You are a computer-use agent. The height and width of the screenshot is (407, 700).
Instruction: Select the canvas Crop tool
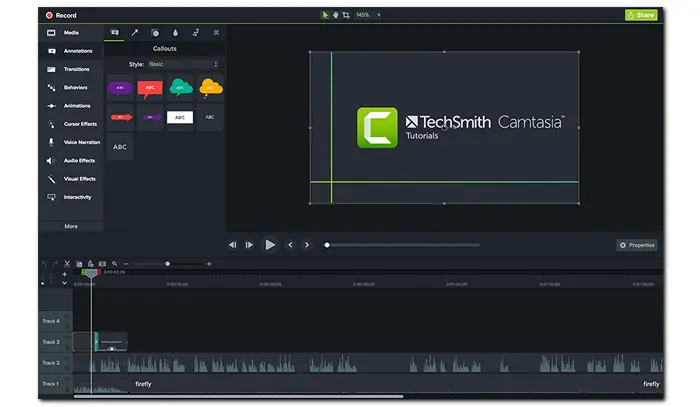346,15
